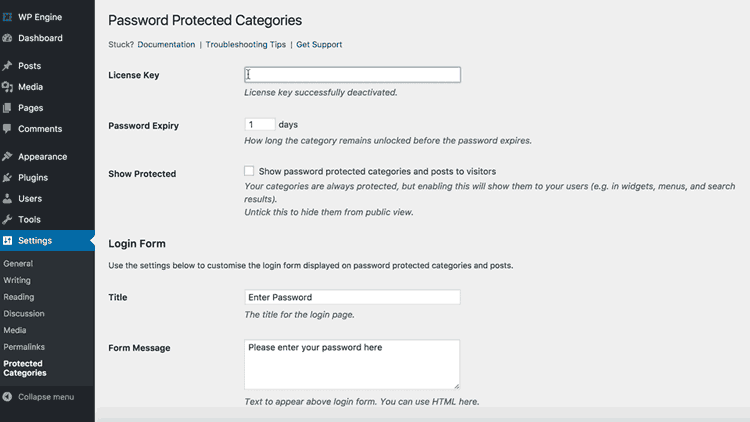Focus the License Key input field
This screenshot has width=750, height=422.
coord(353,75)
